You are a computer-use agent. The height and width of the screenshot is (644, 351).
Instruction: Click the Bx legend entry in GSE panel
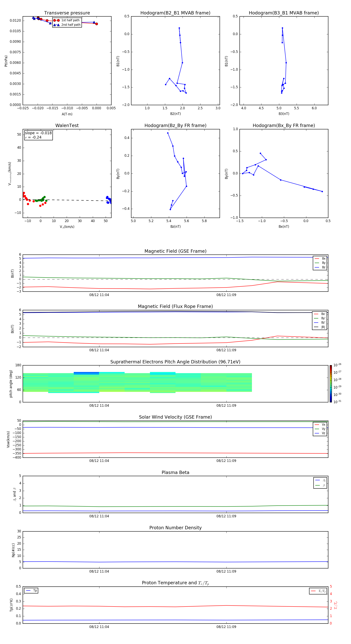tap(320, 259)
